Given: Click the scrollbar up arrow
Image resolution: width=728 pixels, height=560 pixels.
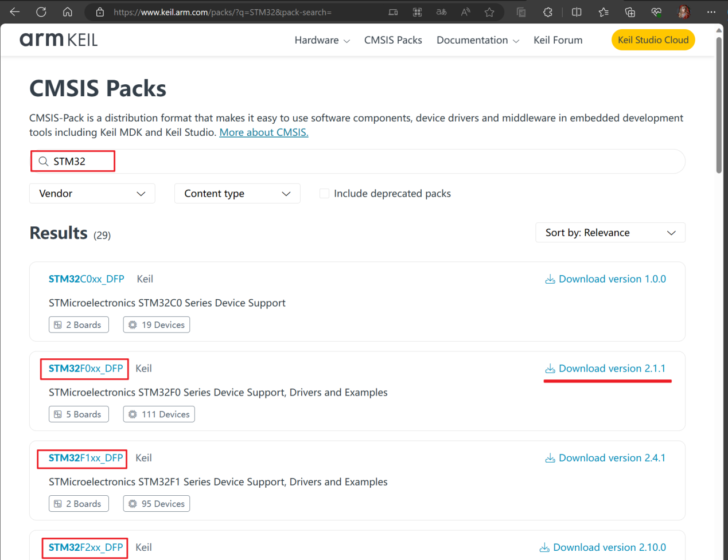Looking at the screenshot, I should [719, 30].
